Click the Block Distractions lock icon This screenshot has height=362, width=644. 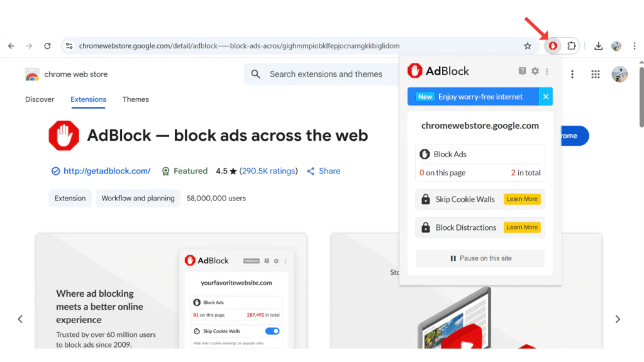426,228
